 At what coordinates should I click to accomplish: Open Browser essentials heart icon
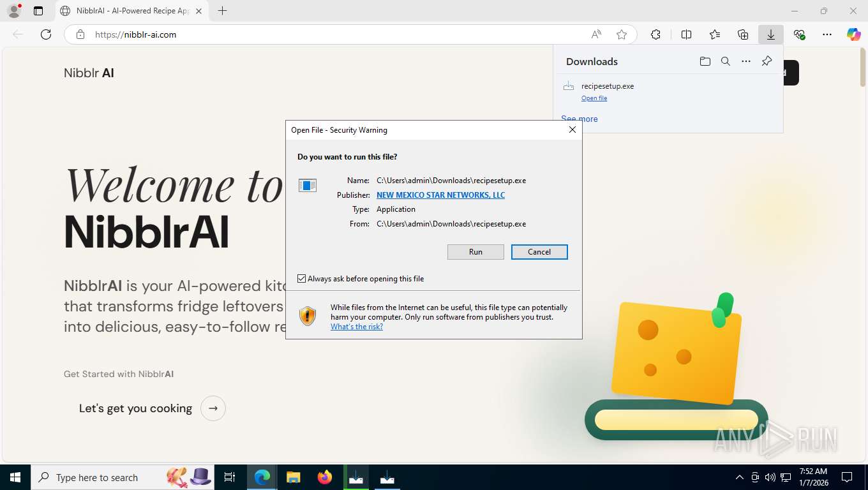point(799,34)
